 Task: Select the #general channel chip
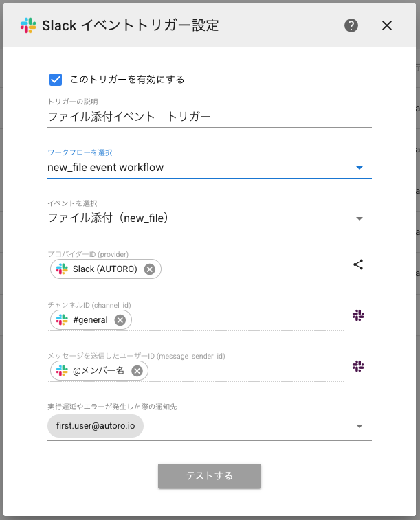[x=91, y=320]
